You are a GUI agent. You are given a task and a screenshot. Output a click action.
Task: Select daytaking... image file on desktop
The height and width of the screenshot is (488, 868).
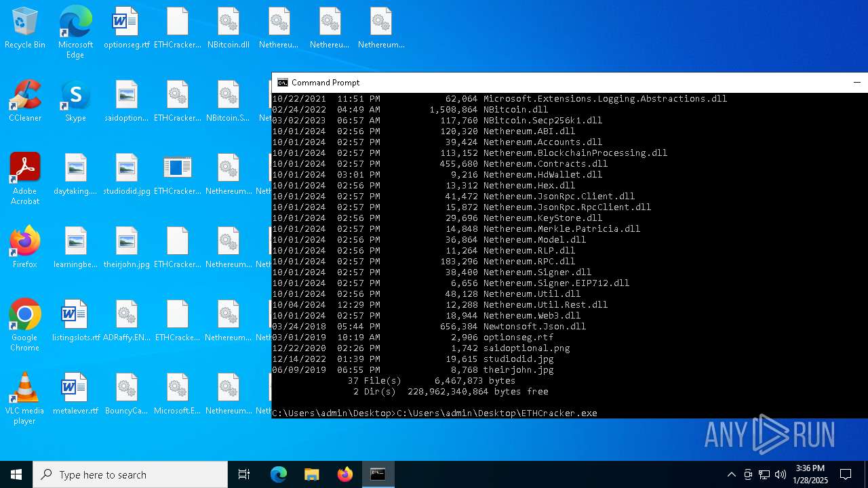[75, 175]
